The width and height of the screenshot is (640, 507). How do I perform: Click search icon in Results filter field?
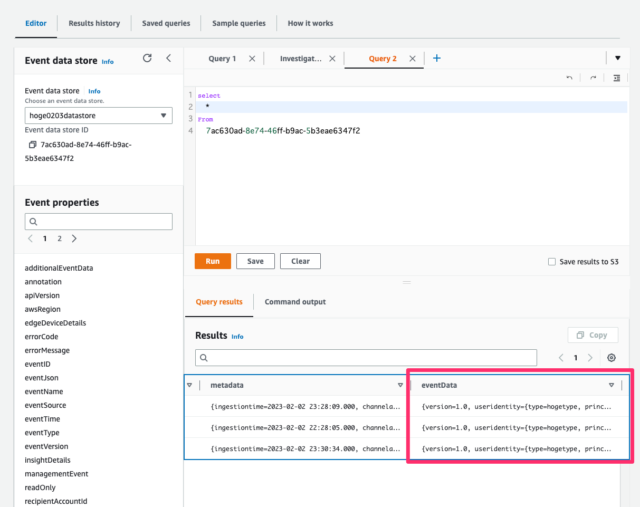[204, 358]
